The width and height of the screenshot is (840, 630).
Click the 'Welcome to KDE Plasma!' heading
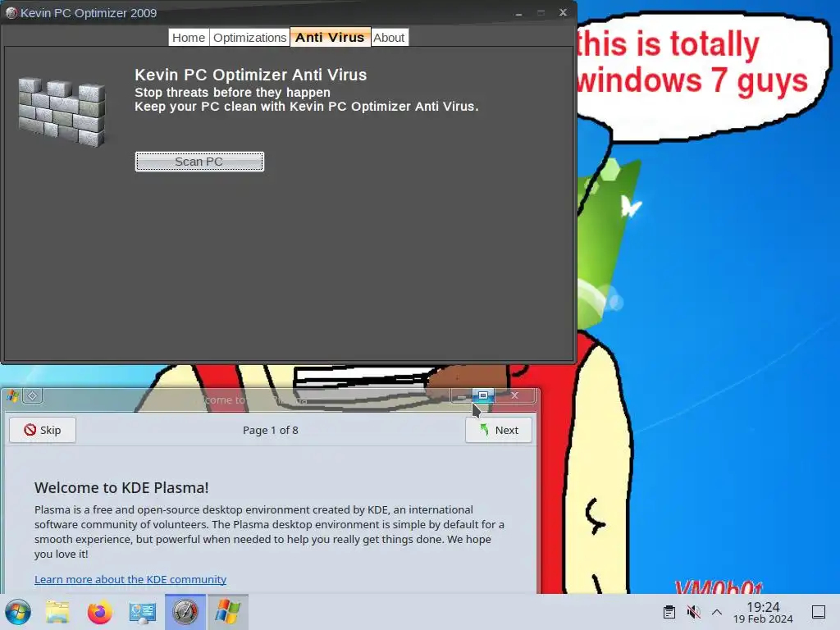(x=121, y=487)
